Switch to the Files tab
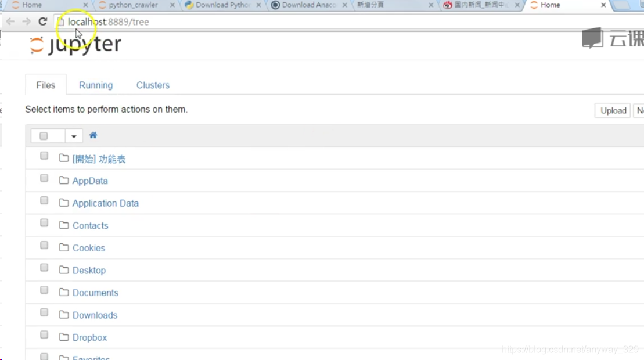 46,85
